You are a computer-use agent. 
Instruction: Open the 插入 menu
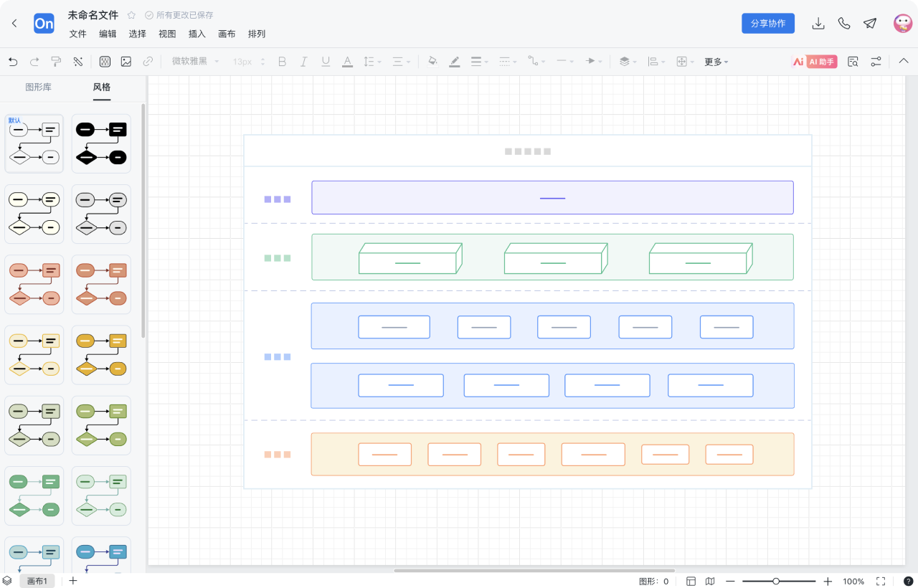[197, 34]
